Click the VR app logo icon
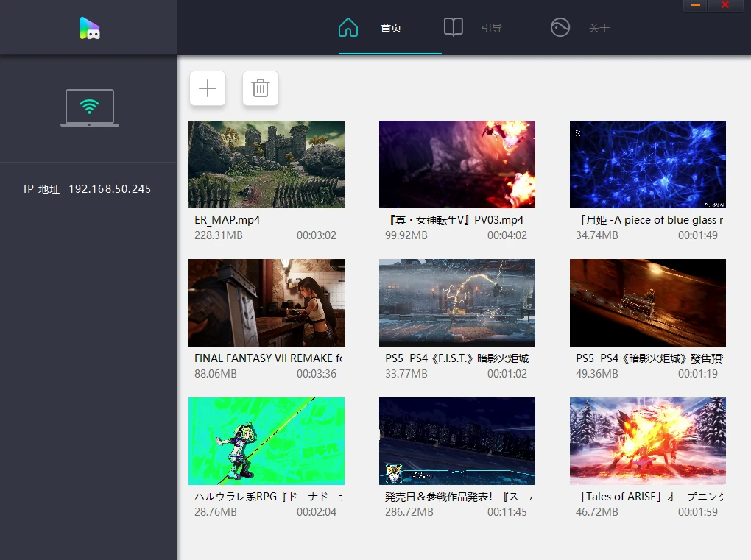Image resolution: width=751 pixels, height=560 pixels. pos(89,28)
